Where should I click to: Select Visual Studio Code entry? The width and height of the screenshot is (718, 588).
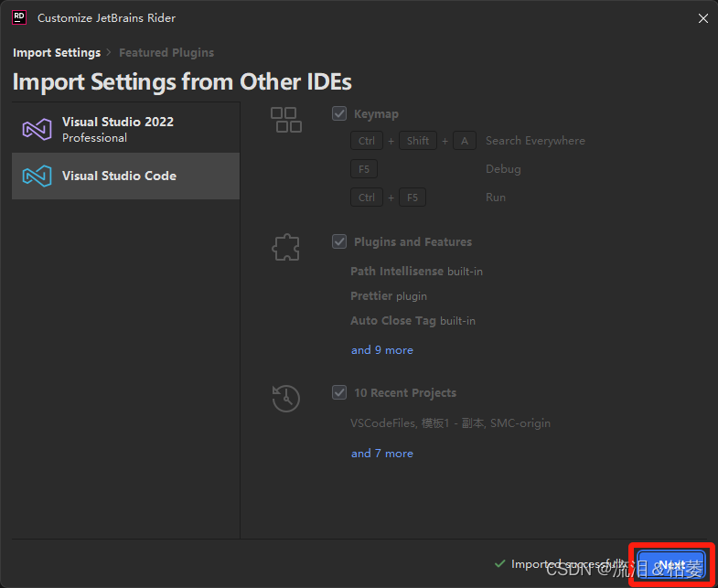coord(125,176)
